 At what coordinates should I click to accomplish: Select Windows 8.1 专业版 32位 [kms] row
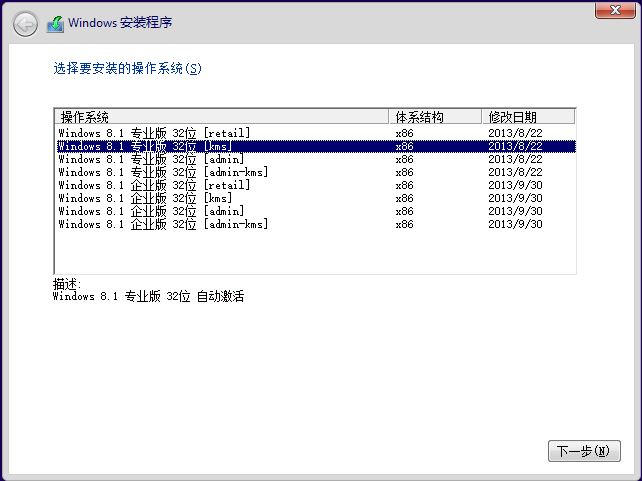[x=316, y=146]
